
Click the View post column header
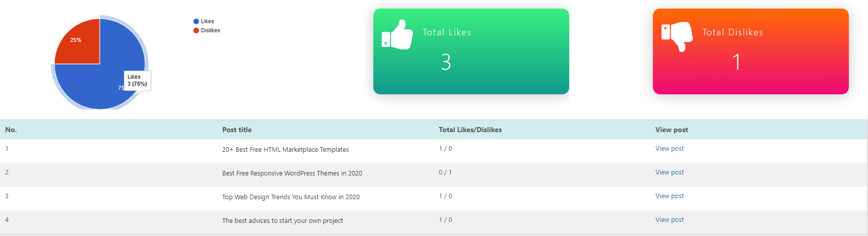click(x=672, y=130)
